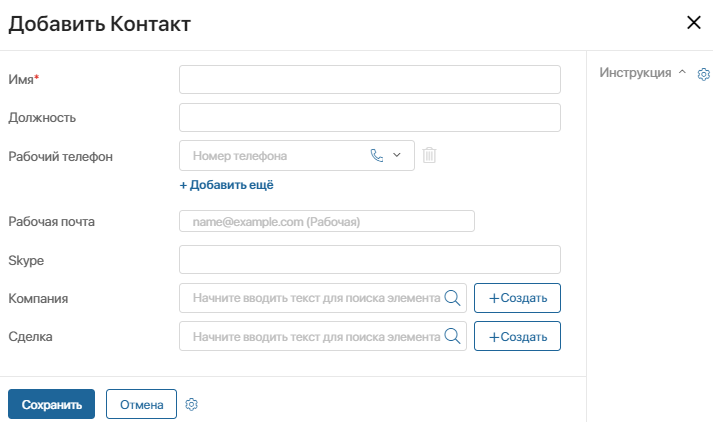
Task: Click search magnifier in Сделка field
Action: [452, 336]
